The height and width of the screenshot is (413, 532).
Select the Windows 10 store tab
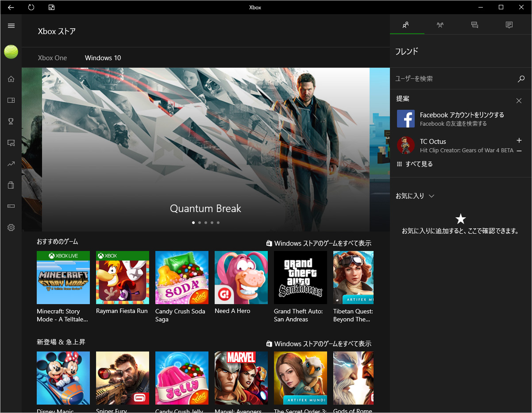(x=103, y=58)
